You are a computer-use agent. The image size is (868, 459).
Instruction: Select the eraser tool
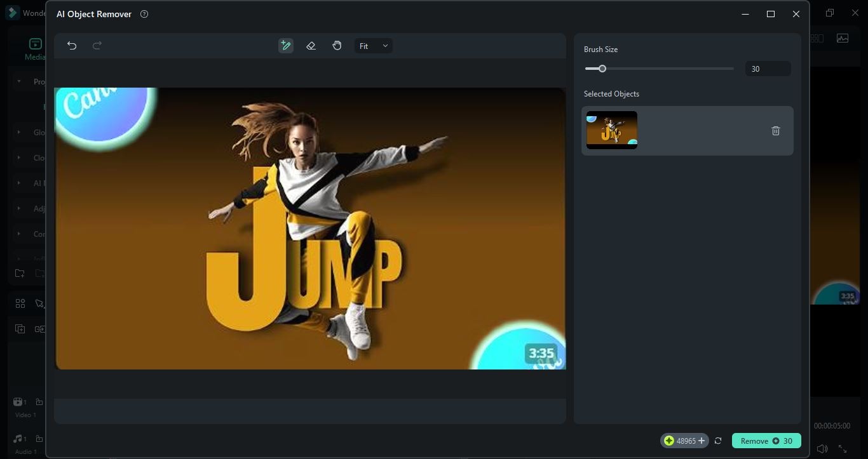[x=311, y=46]
